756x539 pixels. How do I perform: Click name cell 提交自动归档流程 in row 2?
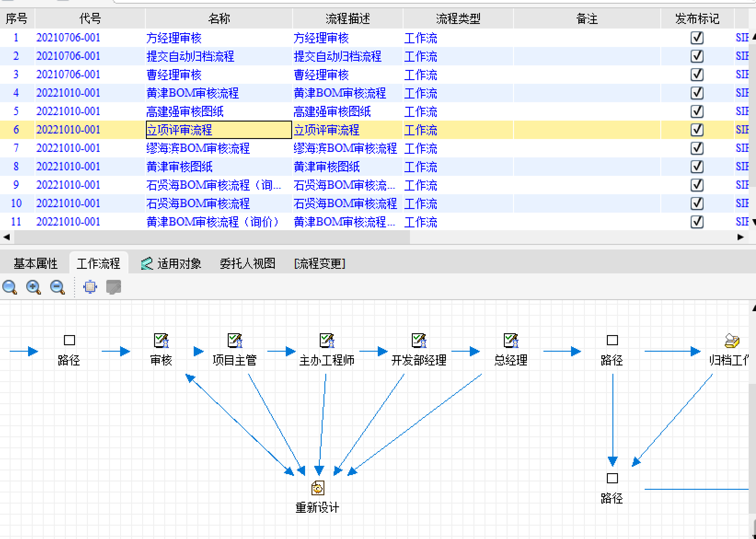point(219,56)
